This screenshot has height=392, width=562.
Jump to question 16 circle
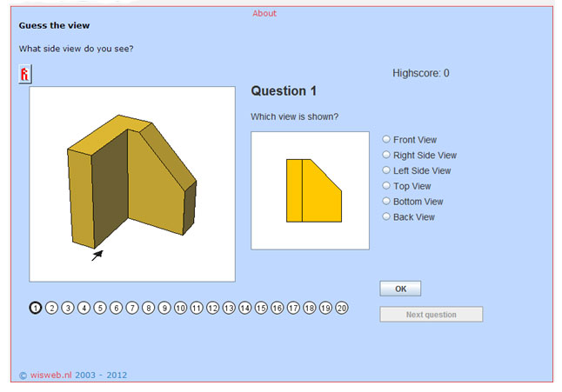[277, 308]
